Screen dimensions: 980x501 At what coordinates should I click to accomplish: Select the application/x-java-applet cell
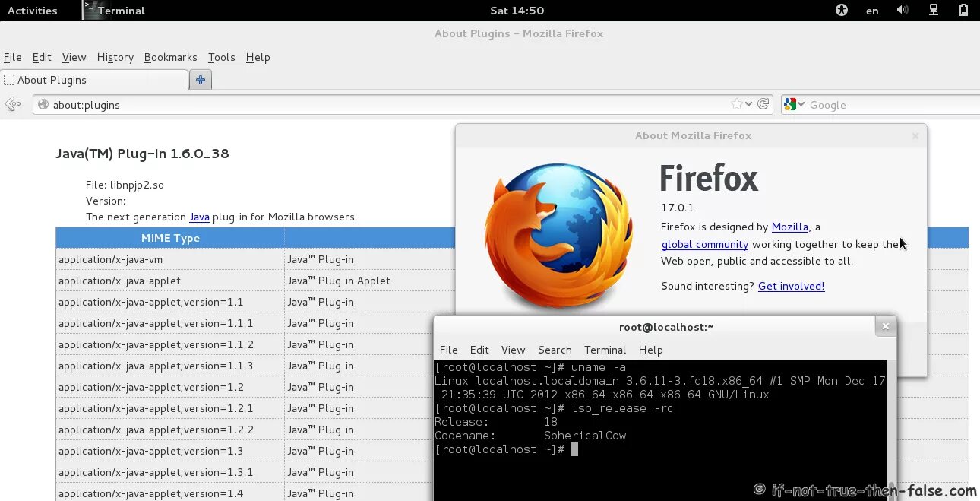coord(170,281)
